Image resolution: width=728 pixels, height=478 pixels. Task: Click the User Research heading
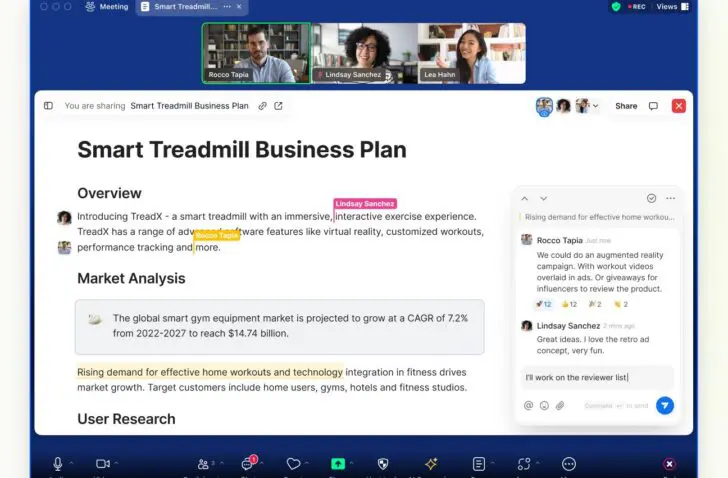pyautogui.click(x=126, y=419)
